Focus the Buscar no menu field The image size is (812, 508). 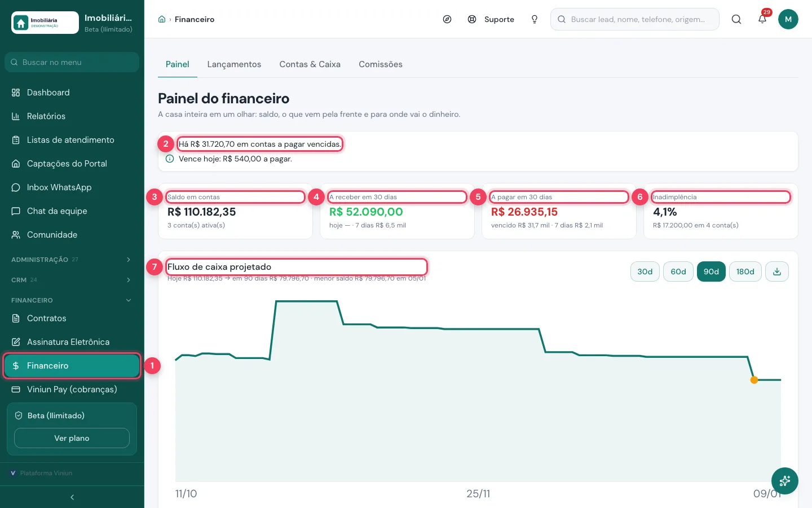point(72,62)
